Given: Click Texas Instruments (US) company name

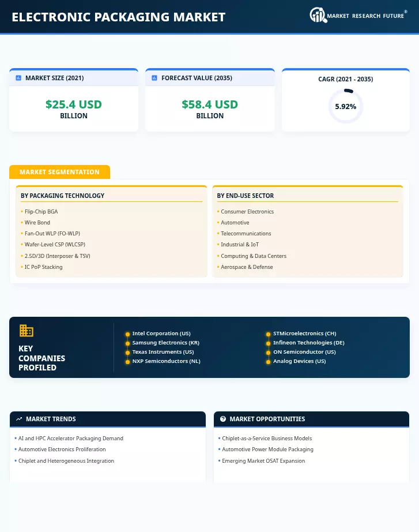Looking at the screenshot, I should [163, 352].
